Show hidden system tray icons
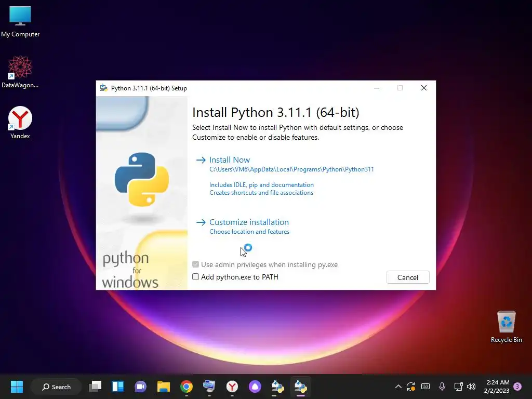Viewport: 532px width, 399px height. 398,387
